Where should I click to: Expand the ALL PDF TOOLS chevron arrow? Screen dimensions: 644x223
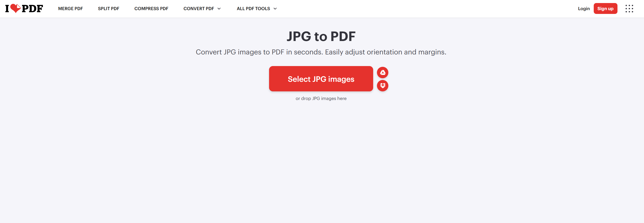pos(275,9)
